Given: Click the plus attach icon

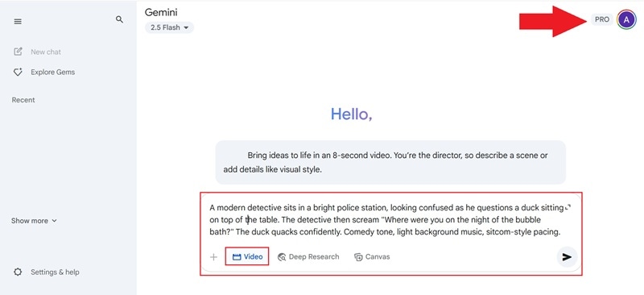Looking at the screenshot, I should [x=213, y=257].
